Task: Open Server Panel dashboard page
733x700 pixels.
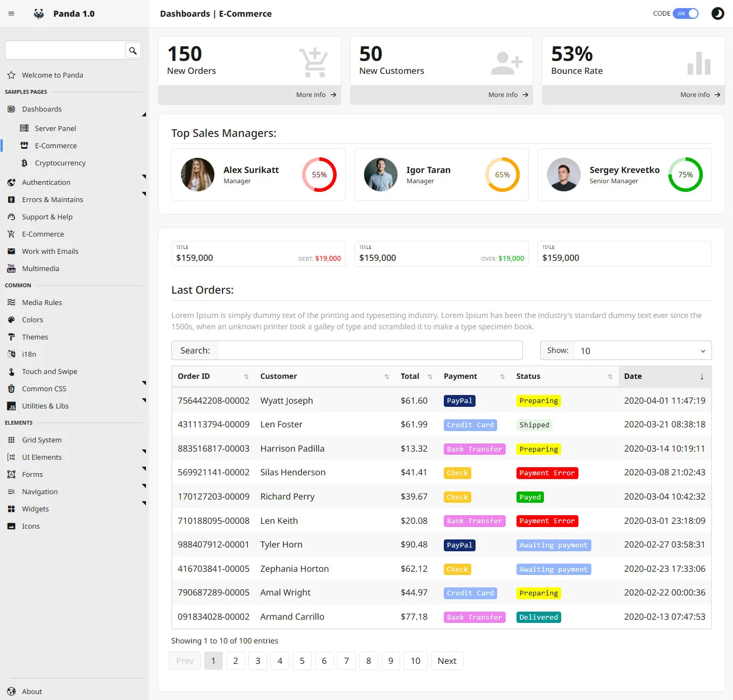Action: tap(55, 128)
